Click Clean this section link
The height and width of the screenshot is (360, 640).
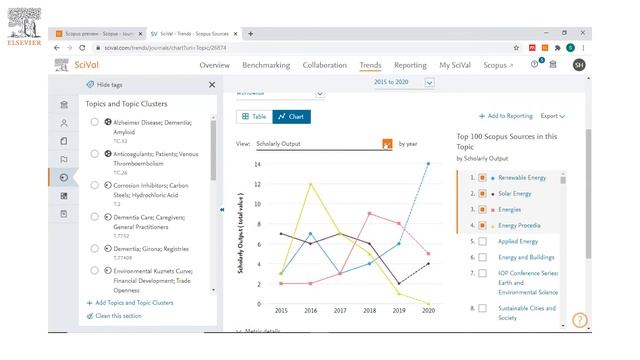coord(114,316)
